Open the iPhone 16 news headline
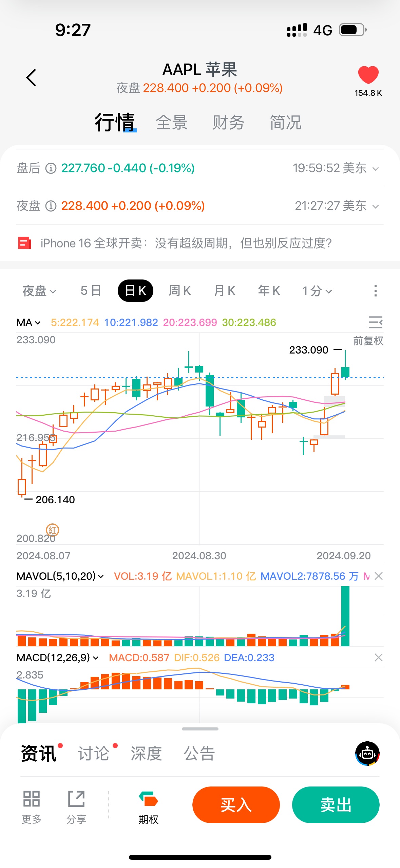Image resolution: width=400 pixels, height=868 pixels. point(186,243)
